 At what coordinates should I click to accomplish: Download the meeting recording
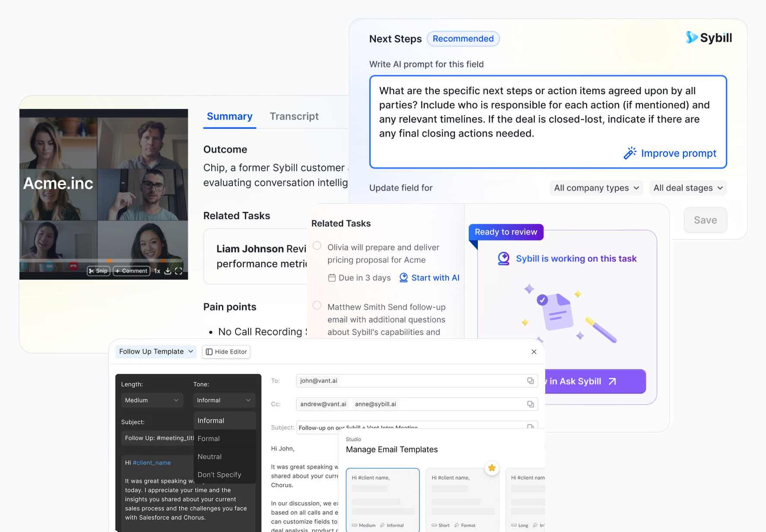pyautogui.click(x=168, y=271)
